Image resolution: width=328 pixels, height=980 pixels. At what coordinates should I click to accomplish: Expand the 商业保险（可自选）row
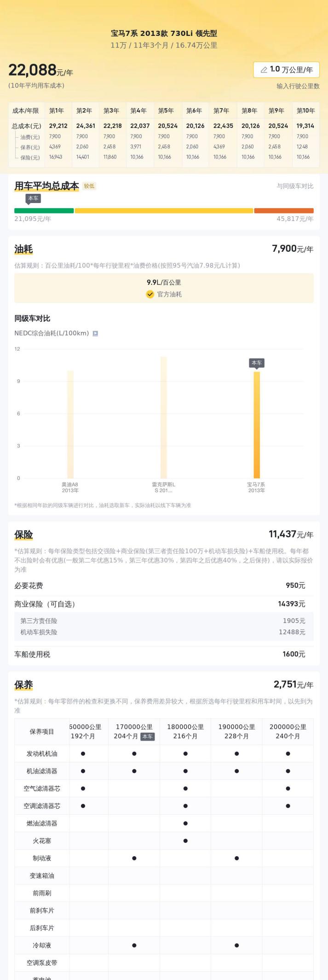click(164, 604)
